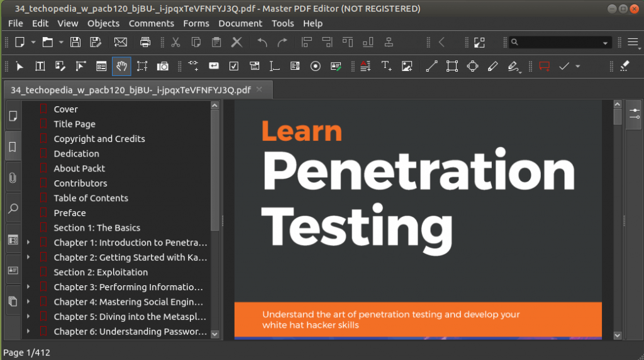This screenshot has width=644, height=360.
Task: Go to the Cover bookmark
Action: [65, 109]
